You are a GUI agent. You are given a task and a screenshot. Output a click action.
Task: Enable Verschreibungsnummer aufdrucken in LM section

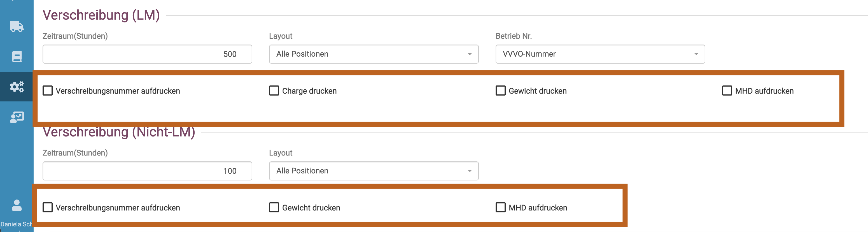pyautogui.click(x=48, y=91)
